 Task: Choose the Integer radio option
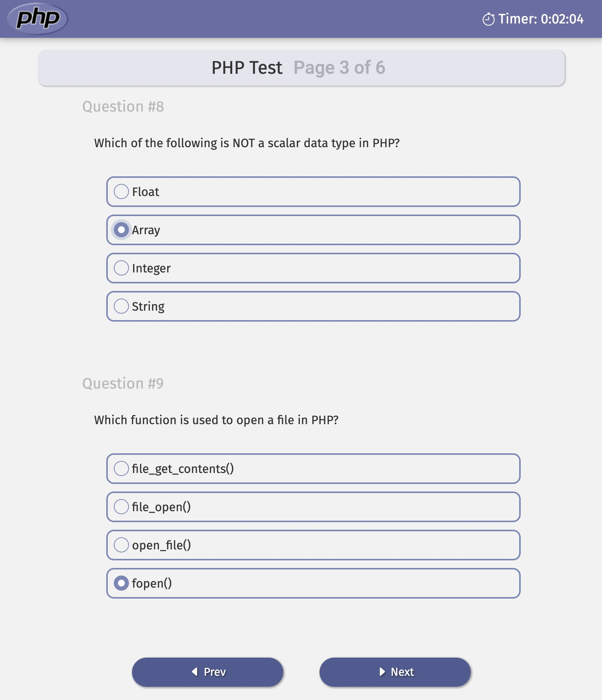[121, 268]
